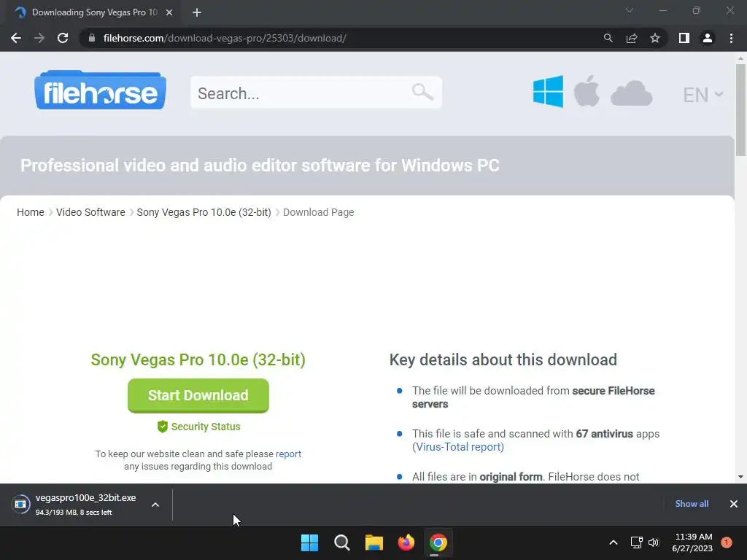Open the Security Status link
Image resolution: width=747 pixels, height=560 pixels.
coord(206,427)
